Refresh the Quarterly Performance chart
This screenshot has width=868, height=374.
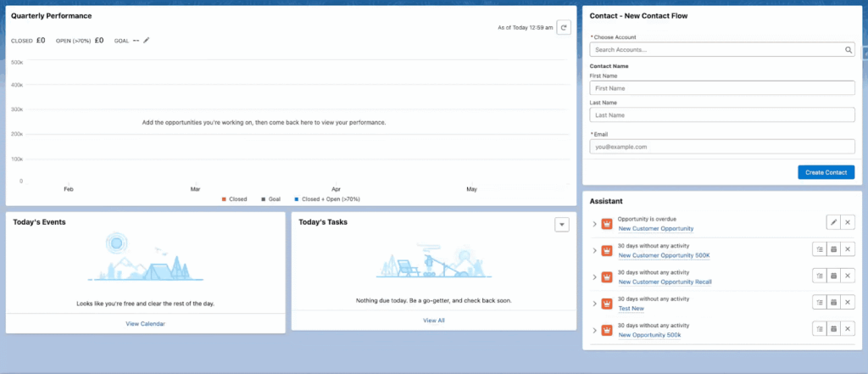[x=564, y=27]
